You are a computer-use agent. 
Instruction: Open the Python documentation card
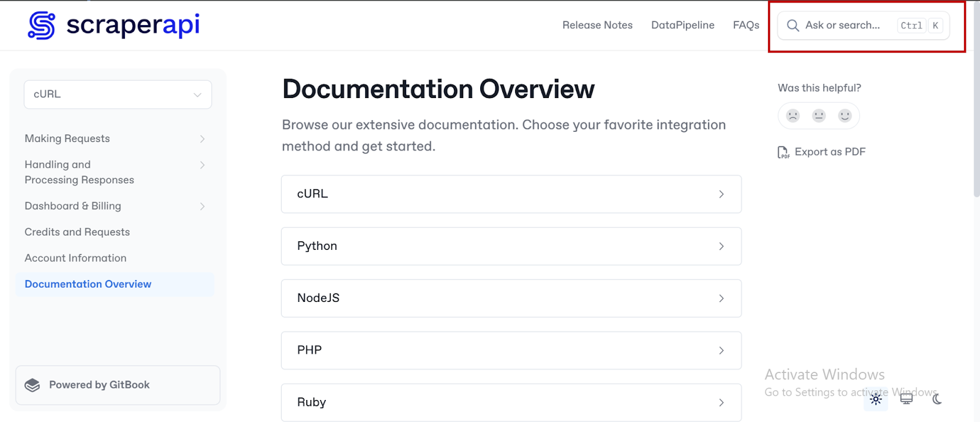pos(511,246)
